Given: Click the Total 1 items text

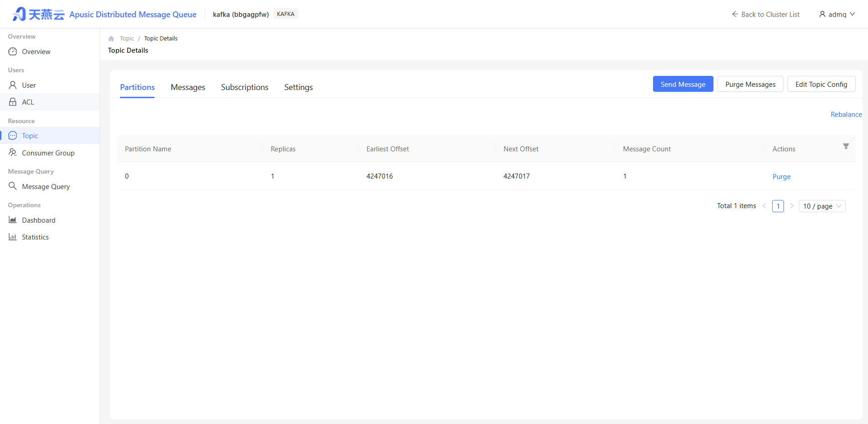Looking at the screenshot, I should click(737, 206).
